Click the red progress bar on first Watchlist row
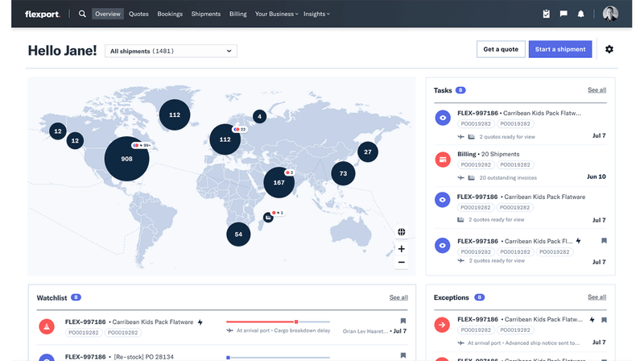This screenshot has width=644, height=361. point(278,322)
